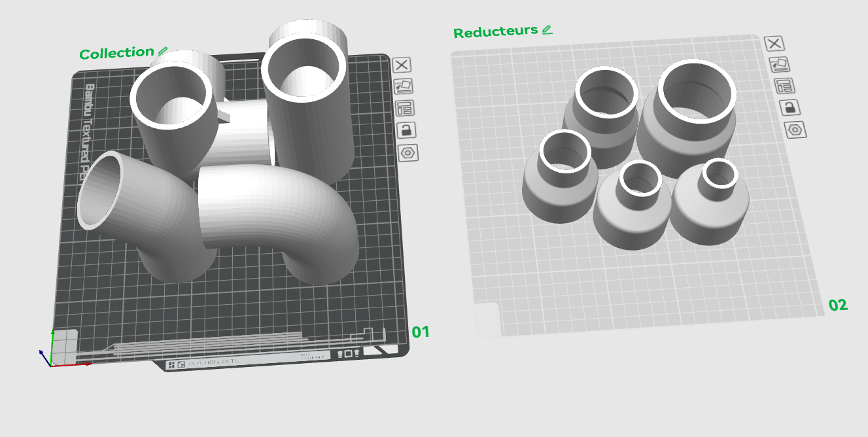This screenshot has width=868, height=437.
Task: Remove all objects from Reducteurs plate
Action: [774, 44]
